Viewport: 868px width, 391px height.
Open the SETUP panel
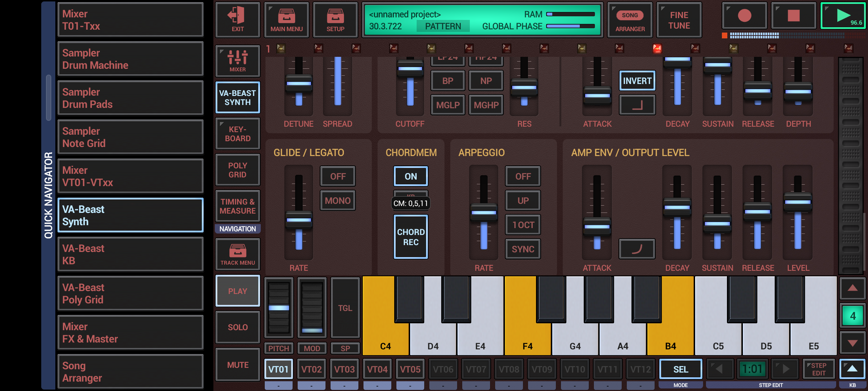[335, 20]
